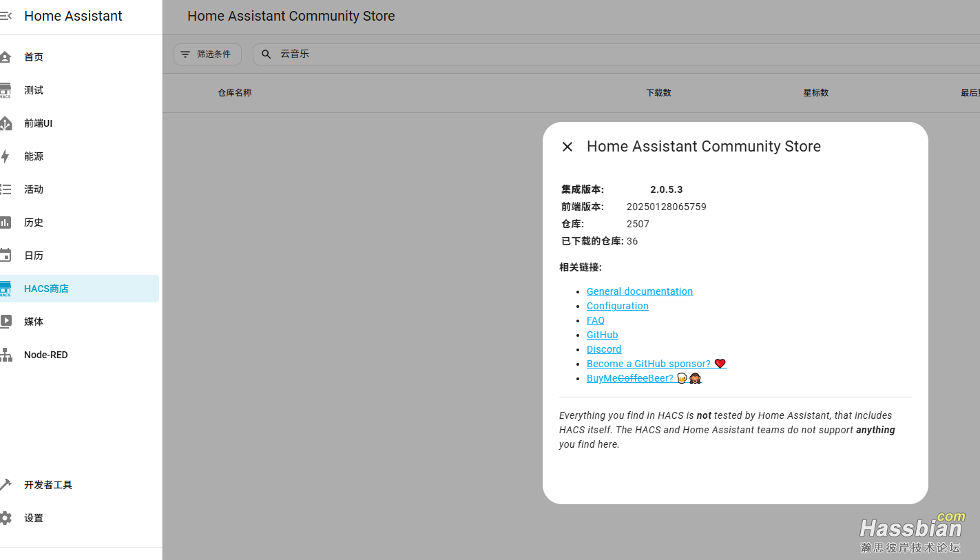This screenshot has width=980, height=560.
Task: Select HACS商店 in the sidebar
Action: coord(46,289)
